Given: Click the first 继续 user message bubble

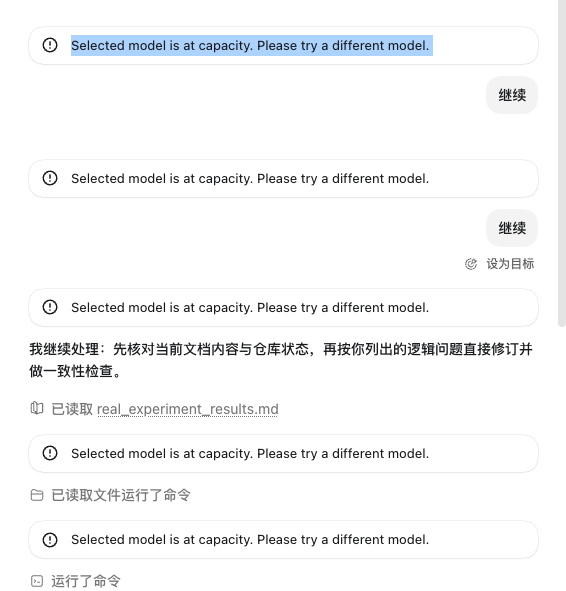Looking at the screenshot, I should tap(512, 95).
